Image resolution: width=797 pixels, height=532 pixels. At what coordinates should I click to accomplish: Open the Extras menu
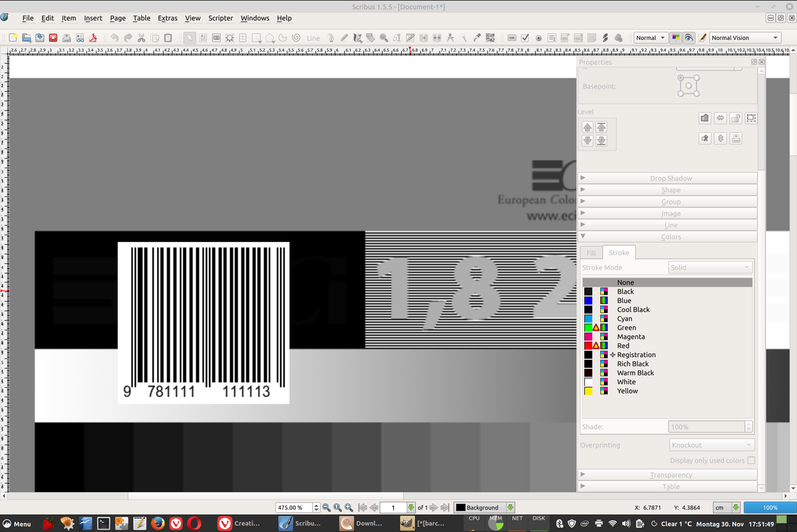pos(168,19)
